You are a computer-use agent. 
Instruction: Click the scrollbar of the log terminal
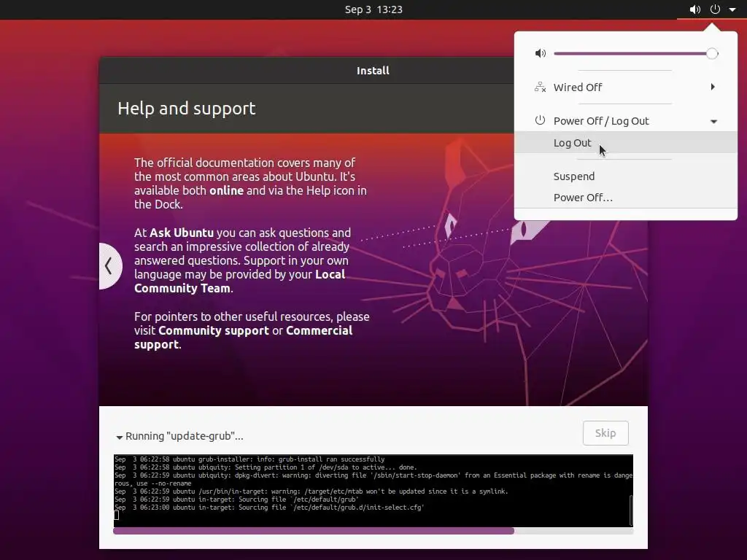pyautogui.click(x=631, y=510)
